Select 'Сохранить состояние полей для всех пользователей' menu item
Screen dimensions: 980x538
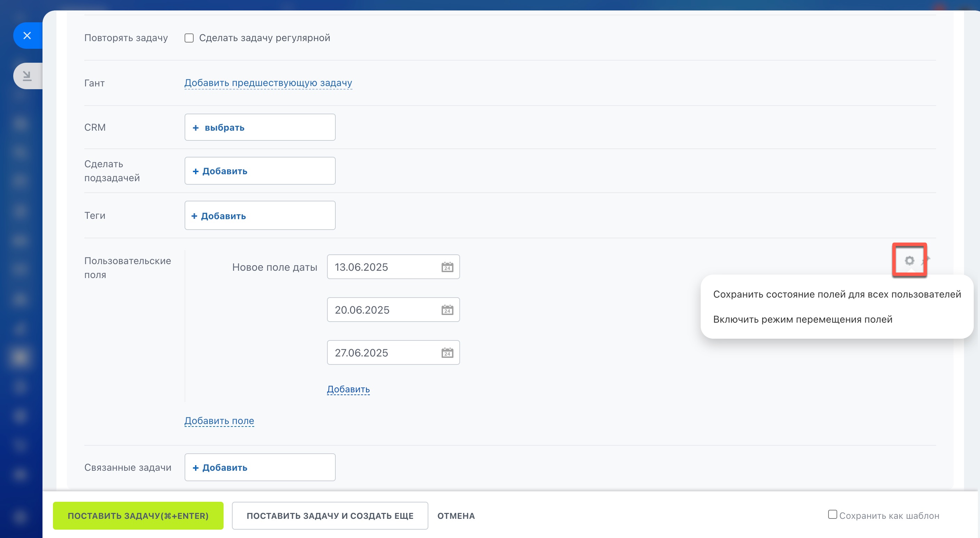tap(837, 294)
